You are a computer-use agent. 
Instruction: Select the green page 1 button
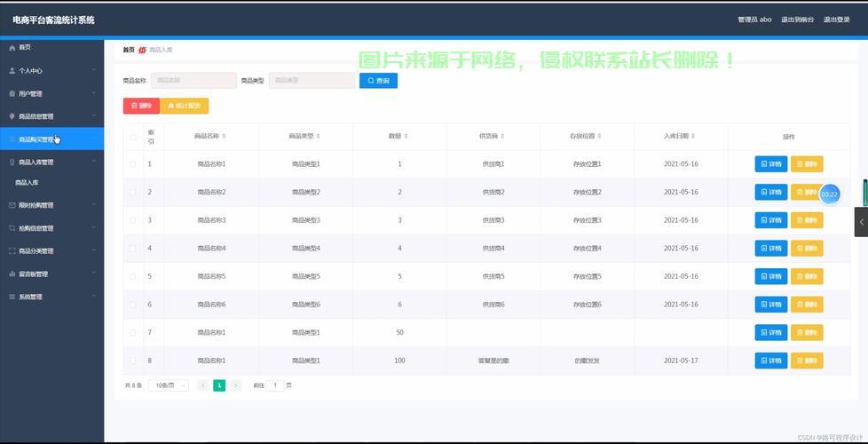[x=219, y=385]
